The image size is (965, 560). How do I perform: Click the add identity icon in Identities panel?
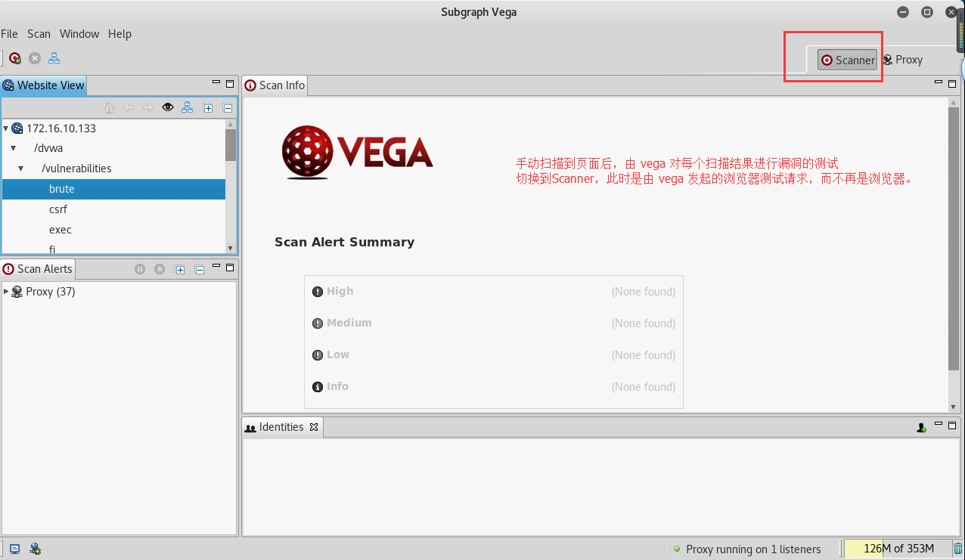(x=921, y=427)
